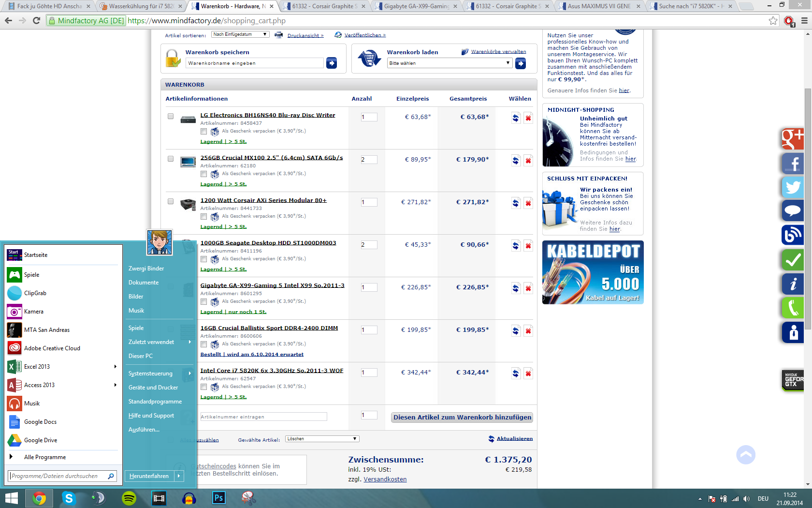This screenshot has height=508, width=812.
Task: Refresh the LG Blu-ray Disc Writer row
Action: coord(516,118)
